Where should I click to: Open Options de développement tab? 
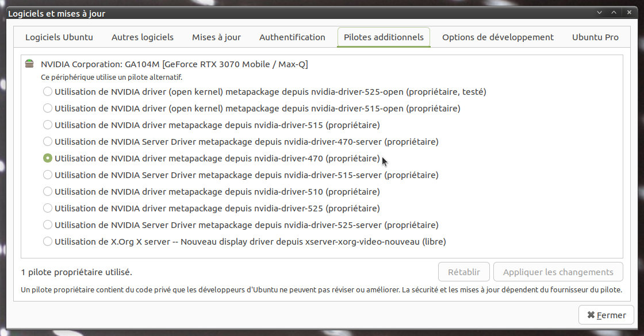click(x=498, y=37)
